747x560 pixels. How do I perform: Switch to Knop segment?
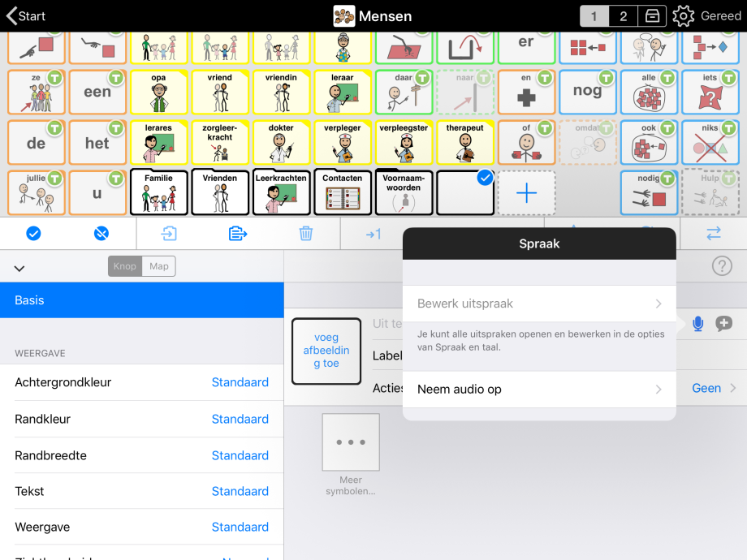click(x=125, y=266)
